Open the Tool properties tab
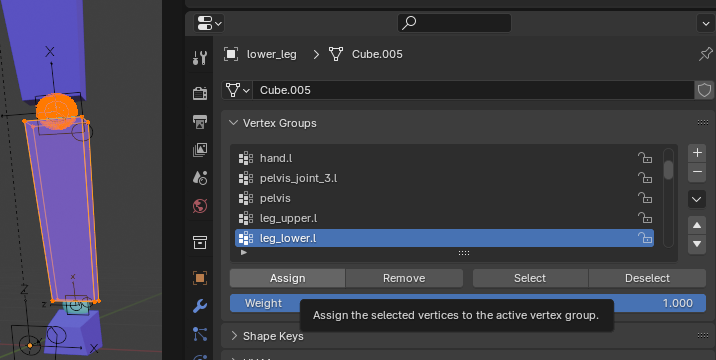 pos(200,58)
